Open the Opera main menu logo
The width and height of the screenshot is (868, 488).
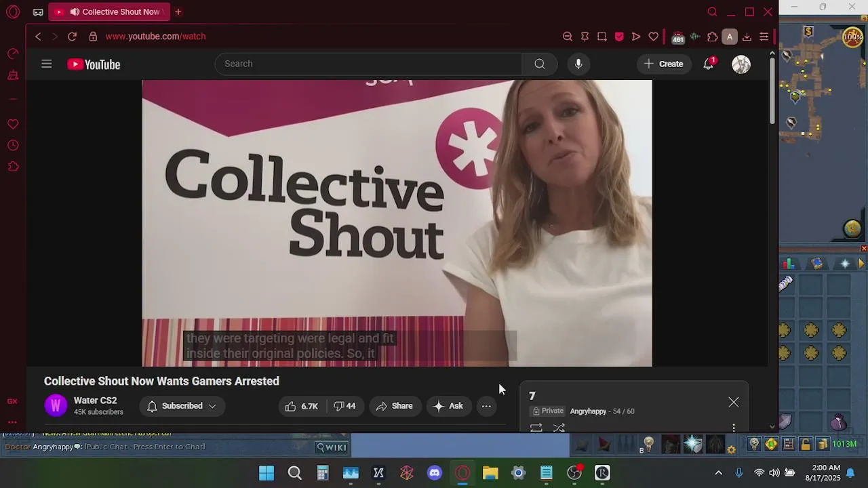13,12
